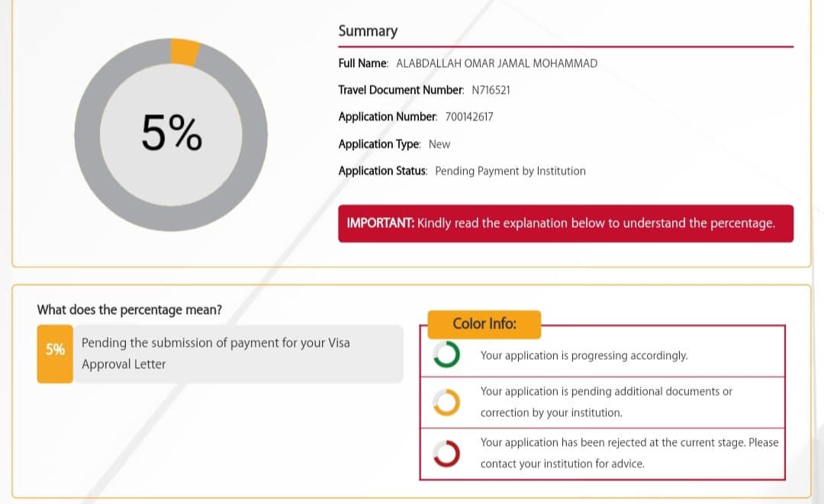Click the red rejected ring icon
Viewport: 824px width, 504px height.
coord(446,453)
